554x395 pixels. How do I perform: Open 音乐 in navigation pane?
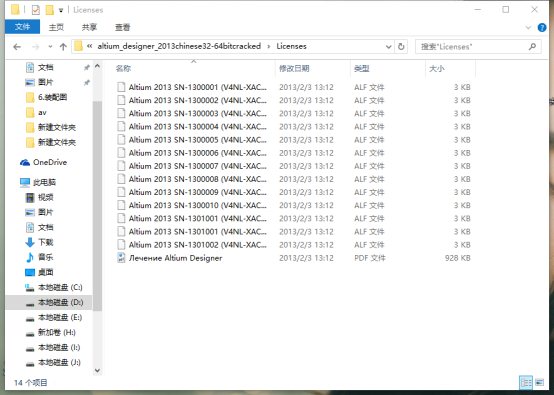46,257
